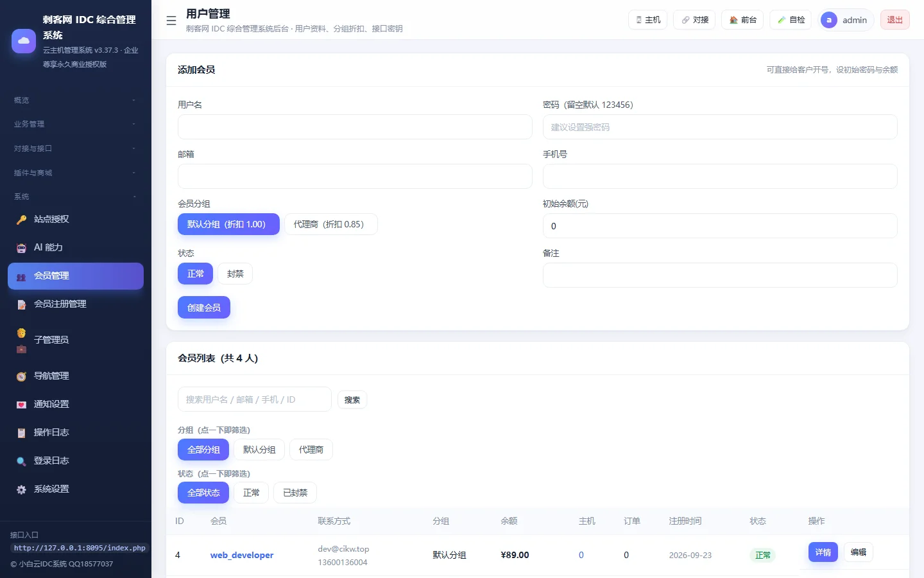Screen dimensions: 924x578
Task: Open 站点授权 via its key icon
Action: pyautogui.click(x=21, y=220)
